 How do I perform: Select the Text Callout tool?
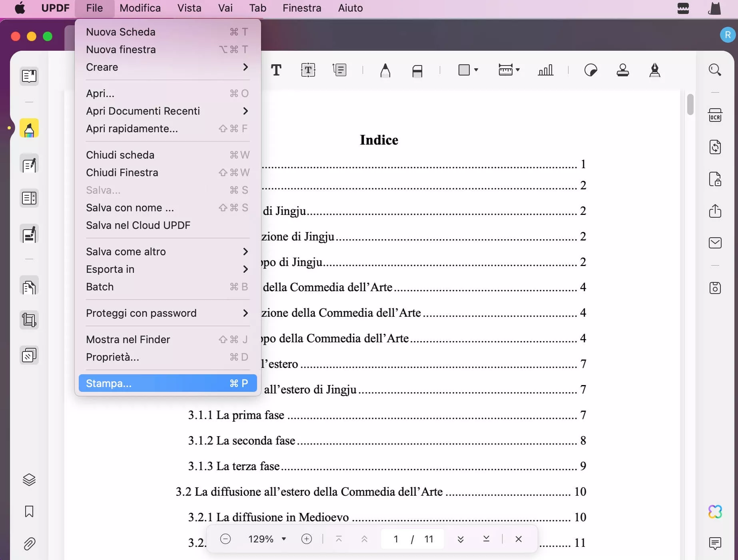click(339, 70)
